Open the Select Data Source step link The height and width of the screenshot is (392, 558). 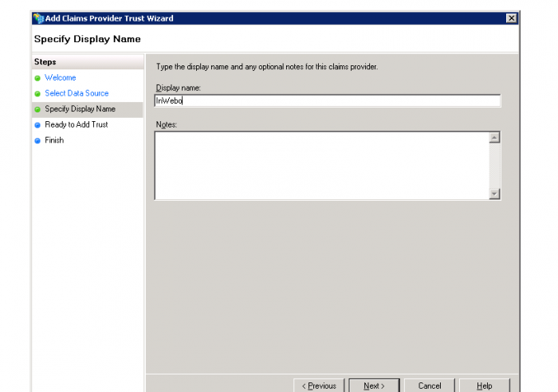77,93
